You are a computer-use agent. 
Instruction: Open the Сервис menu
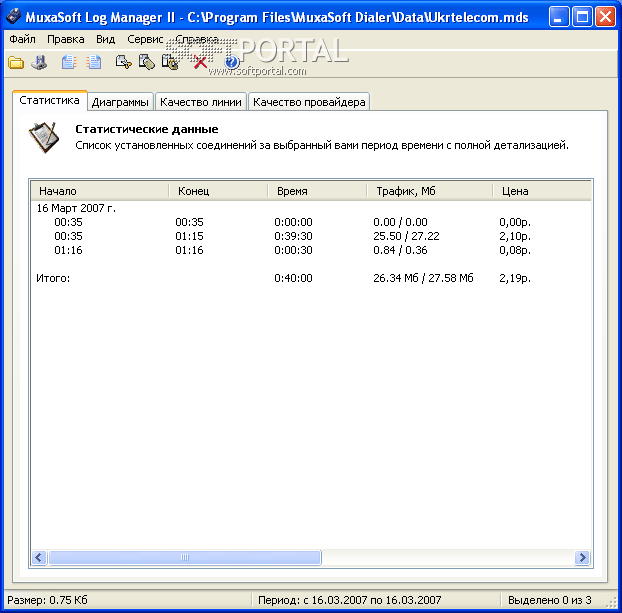tap(145, 39)
